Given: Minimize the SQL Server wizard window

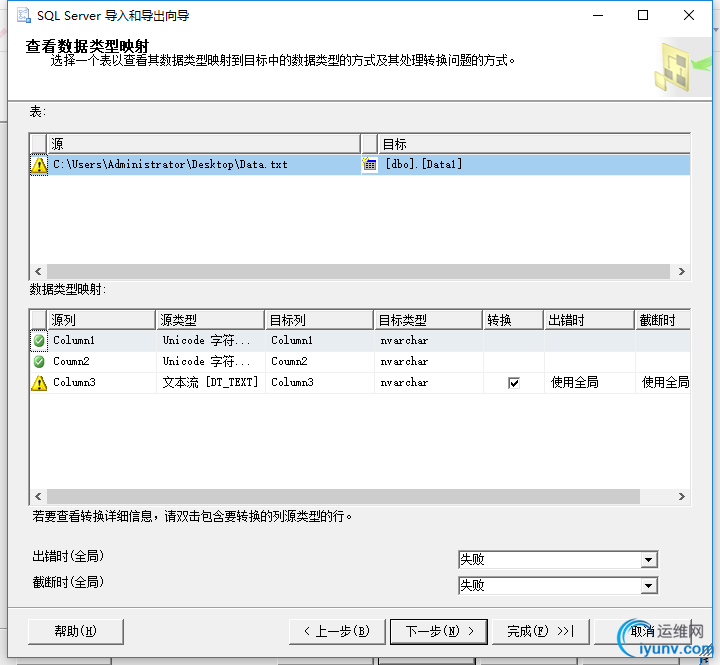Looking at the screenshot, I should (x=598, y=15).
